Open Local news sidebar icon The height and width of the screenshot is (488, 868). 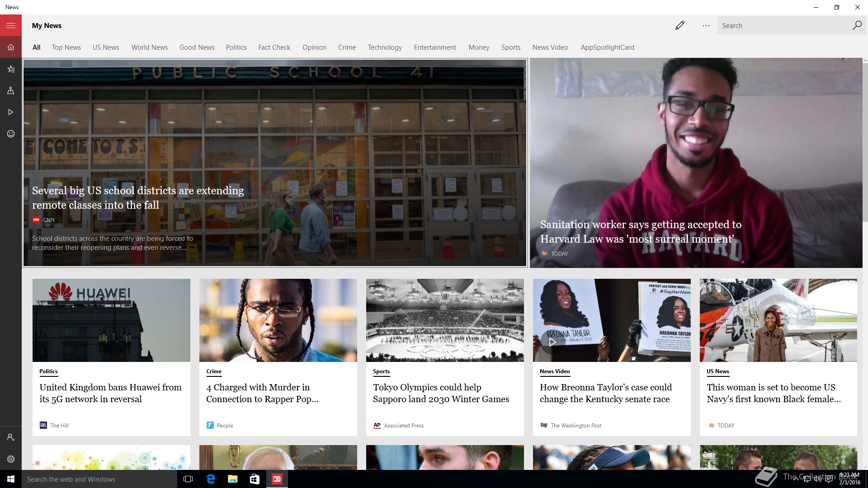[x=11, y=90]
